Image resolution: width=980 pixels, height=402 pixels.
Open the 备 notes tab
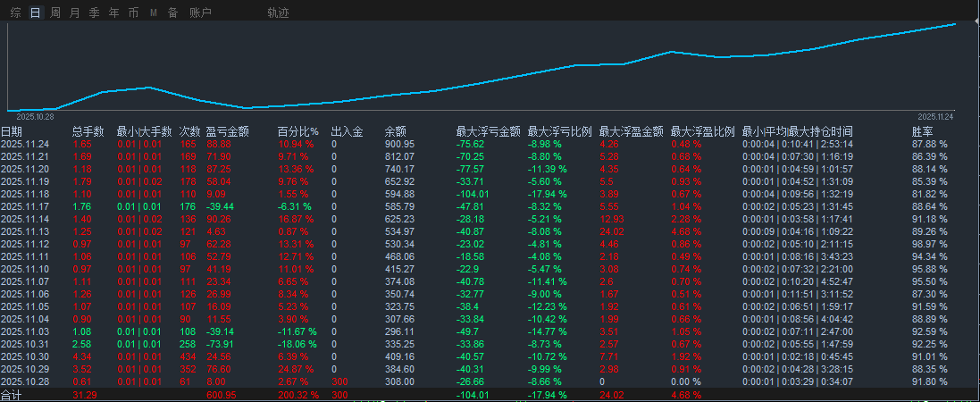tap(172, 13)
